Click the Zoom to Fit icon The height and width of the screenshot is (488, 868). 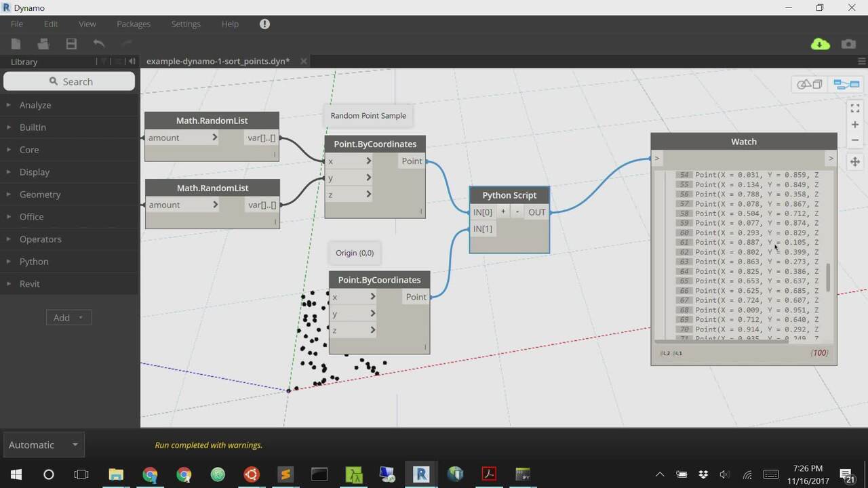click(854, 108)
